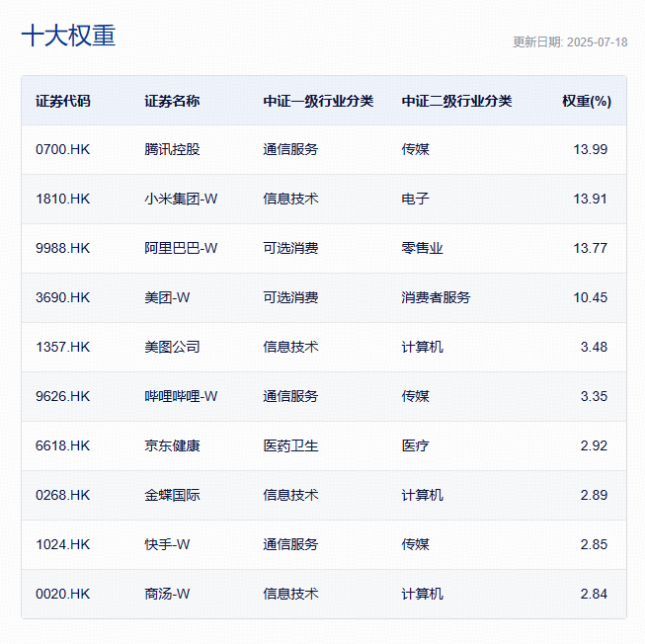The height and width of the screenshot is (644, 645).
Task: Select the 金蝶国际 name cell
Action: pyautogui.click(x=172, y=495)
